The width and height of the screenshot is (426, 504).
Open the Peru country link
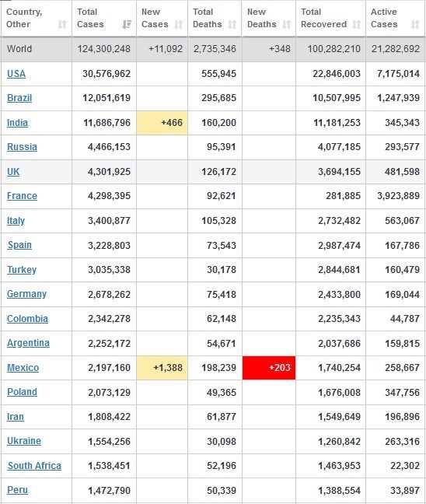pos(17,490)
